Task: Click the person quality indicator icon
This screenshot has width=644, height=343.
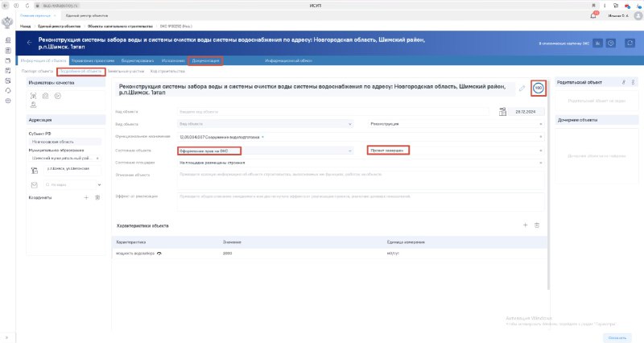Action: pos(33,105)
